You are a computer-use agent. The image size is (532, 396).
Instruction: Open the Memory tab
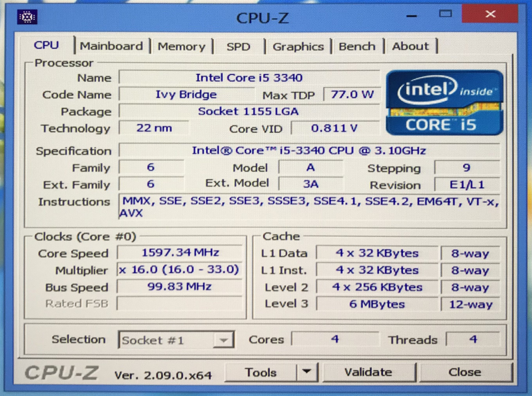point(181,46)
